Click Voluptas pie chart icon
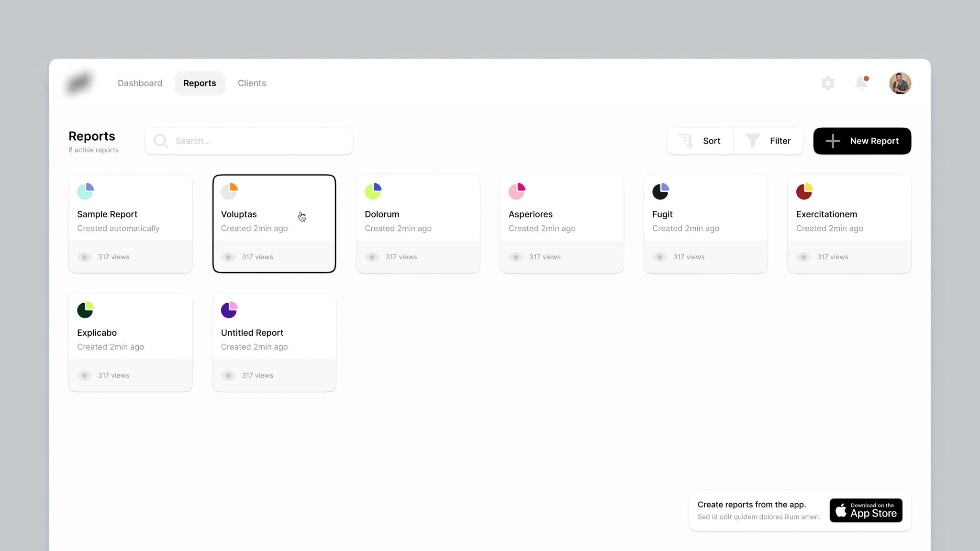The image size is (980, 551). (x=229, y=191)
